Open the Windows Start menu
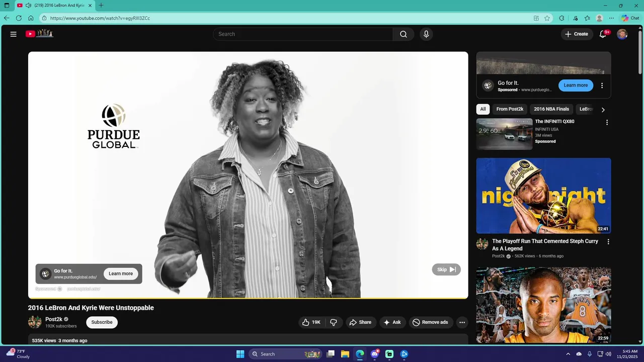This screenshot has width=644, height=362. pos(240,354)
